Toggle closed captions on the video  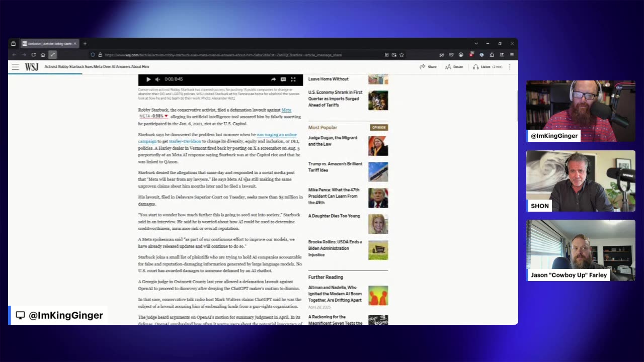click(283, 79)
